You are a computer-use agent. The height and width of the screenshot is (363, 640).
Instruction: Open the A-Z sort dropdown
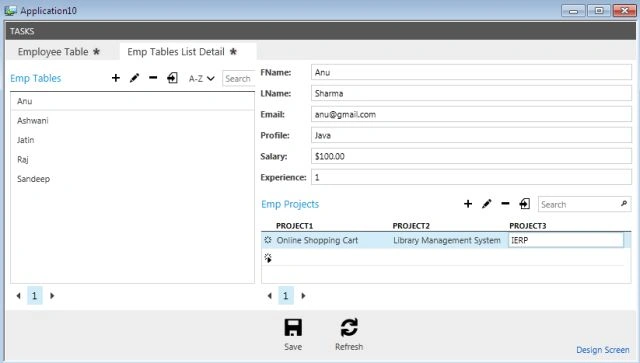click(202, 78)
